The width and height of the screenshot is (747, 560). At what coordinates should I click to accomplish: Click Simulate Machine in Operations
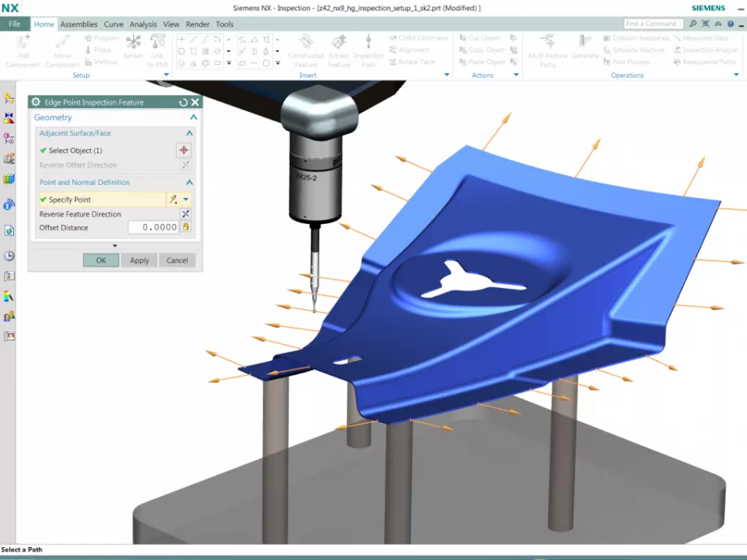click(x=633, y=50)
